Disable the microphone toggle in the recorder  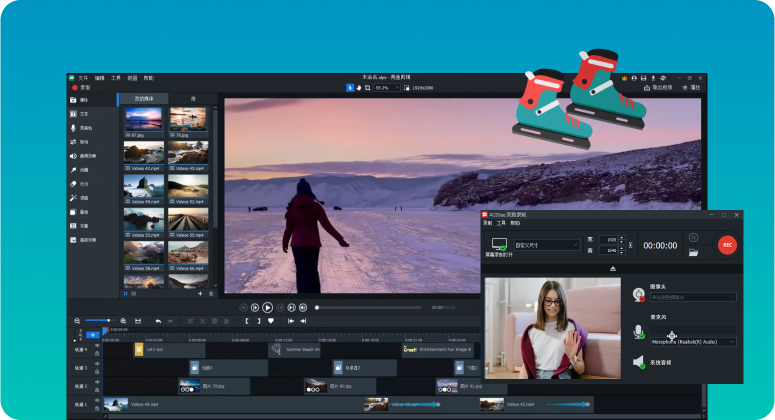coord(639,332)
